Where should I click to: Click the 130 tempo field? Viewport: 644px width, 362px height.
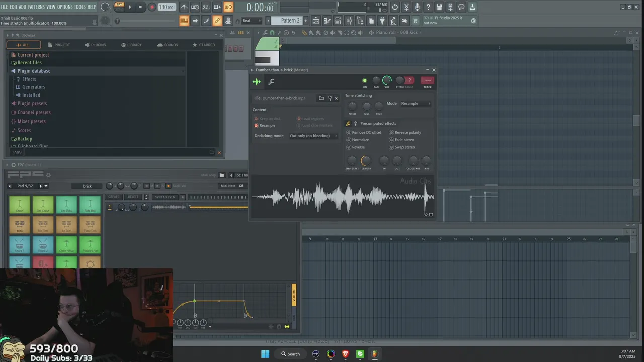[167, 7]
